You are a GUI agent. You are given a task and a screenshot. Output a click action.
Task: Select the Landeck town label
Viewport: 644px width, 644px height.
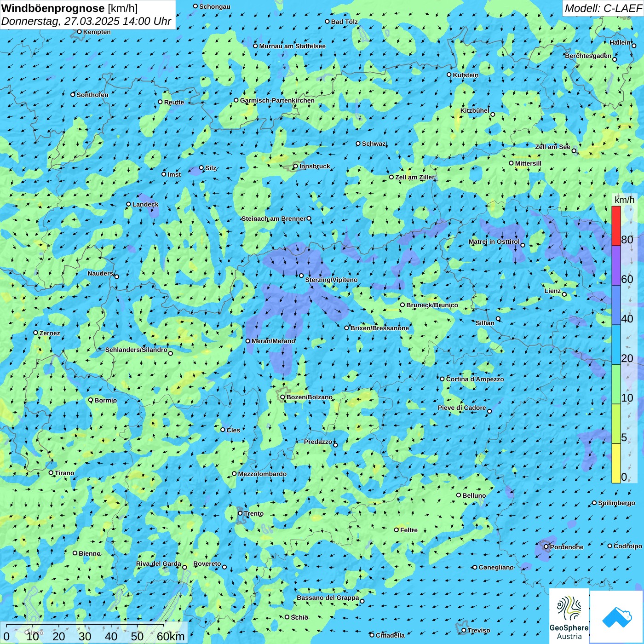[145, 204]
